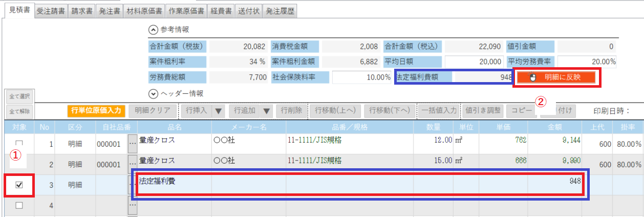Click row 1's 自社品番 000001
The width and height of the screenshot is (644, 217).
click(x=111, y=144)
